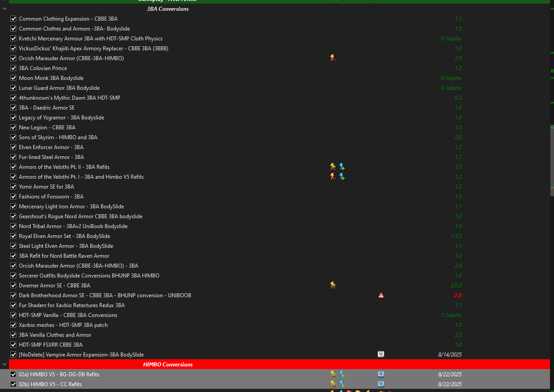Click mixed conflict icon for Armors of the Velothi Pt. II
554x392 pixels.
tap(333, 167)
